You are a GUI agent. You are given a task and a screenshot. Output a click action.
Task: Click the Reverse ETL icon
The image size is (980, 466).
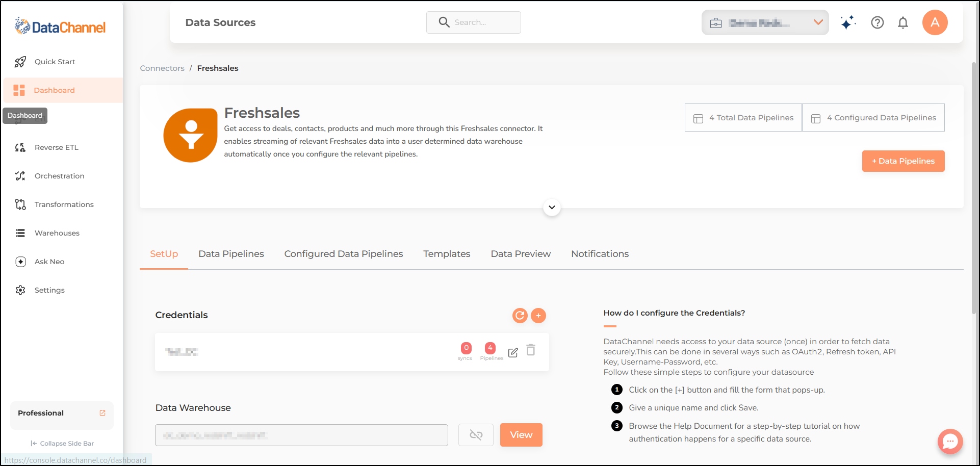(20, 147)
